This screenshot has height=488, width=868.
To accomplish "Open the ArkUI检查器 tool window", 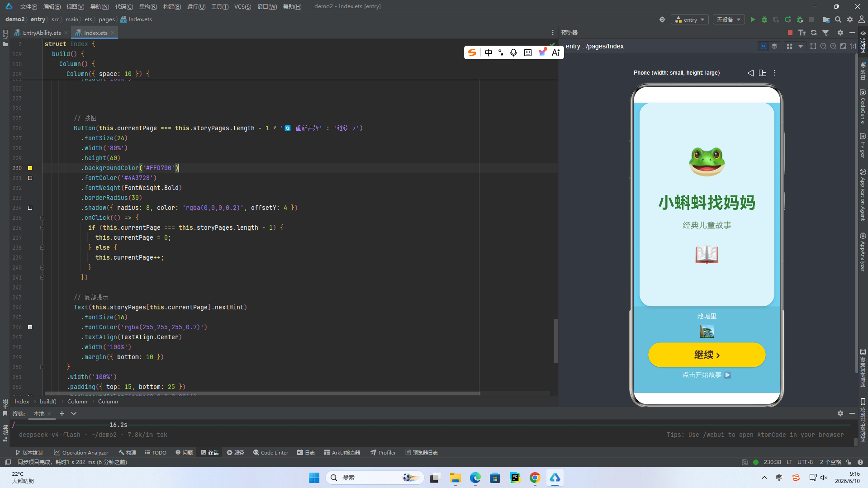I will point(342,452).
